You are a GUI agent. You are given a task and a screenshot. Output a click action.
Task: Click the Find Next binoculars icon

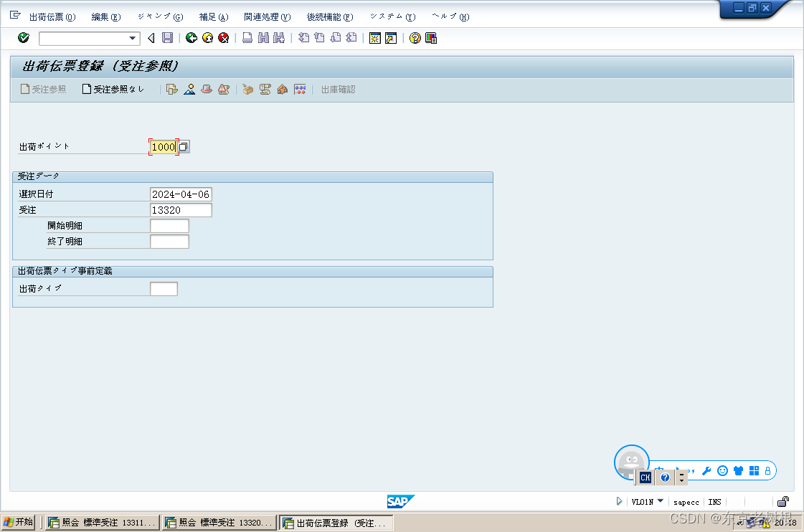coord(279,38)
